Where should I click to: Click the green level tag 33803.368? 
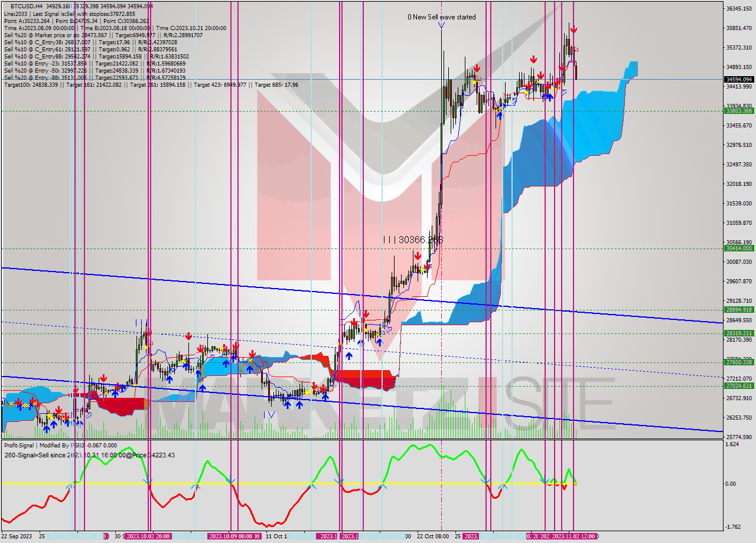[x=739, y=110]
